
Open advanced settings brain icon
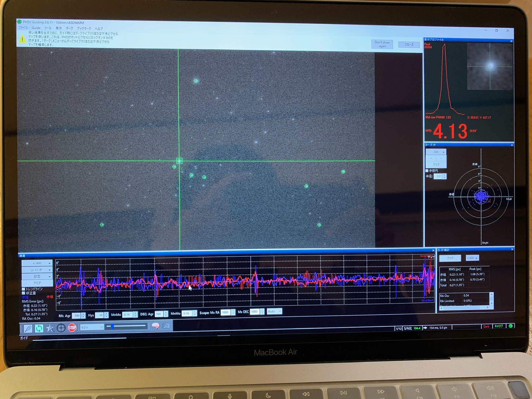(x=155, y=326)
